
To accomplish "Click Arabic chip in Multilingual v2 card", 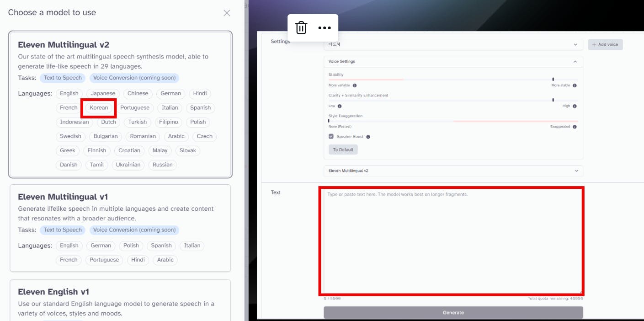I will (x=176, y=136).
